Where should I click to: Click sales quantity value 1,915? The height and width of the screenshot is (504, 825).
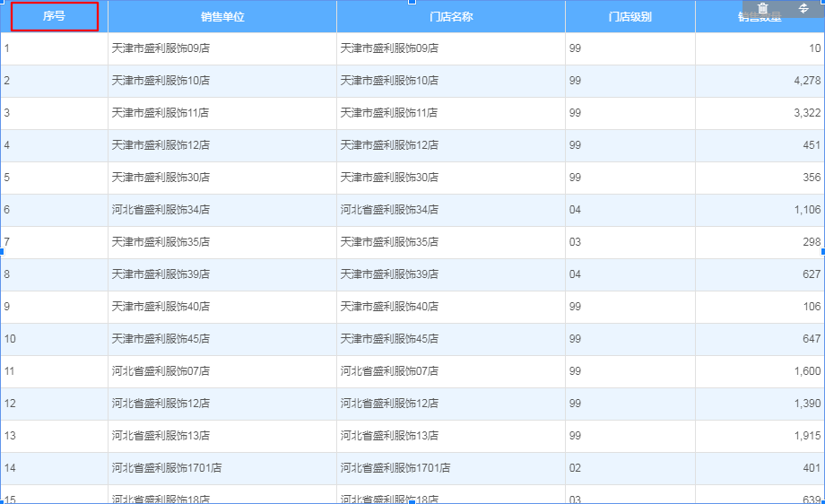click(807, 436)
